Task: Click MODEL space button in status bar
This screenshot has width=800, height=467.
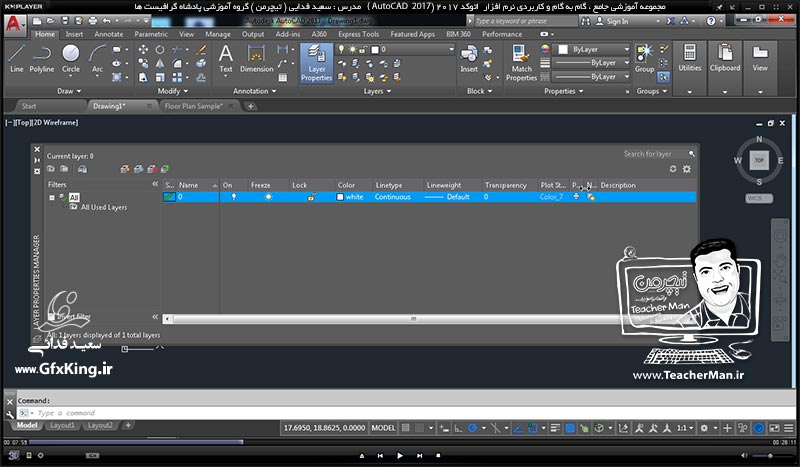Action: (x=383, y=428)
